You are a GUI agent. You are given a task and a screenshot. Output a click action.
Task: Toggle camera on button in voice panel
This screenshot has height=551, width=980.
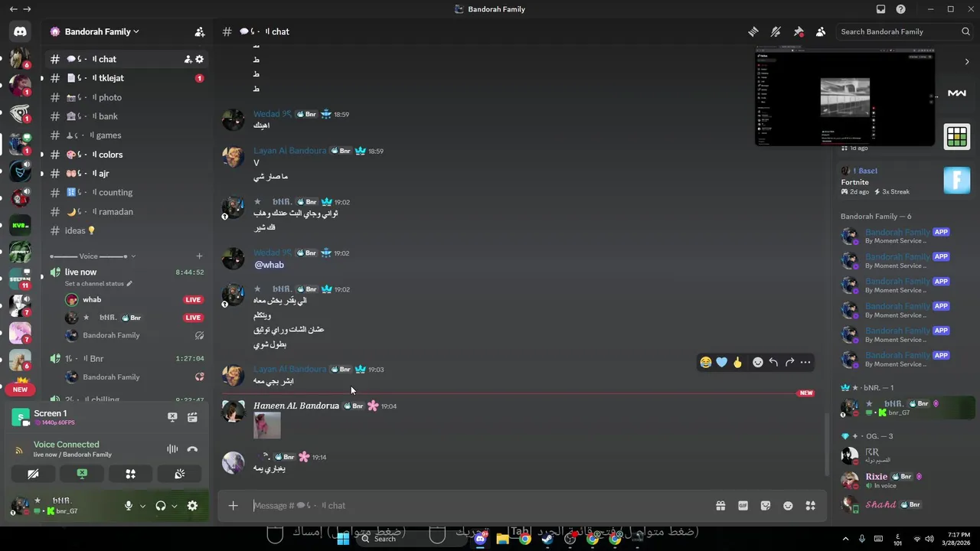[33, 474]
